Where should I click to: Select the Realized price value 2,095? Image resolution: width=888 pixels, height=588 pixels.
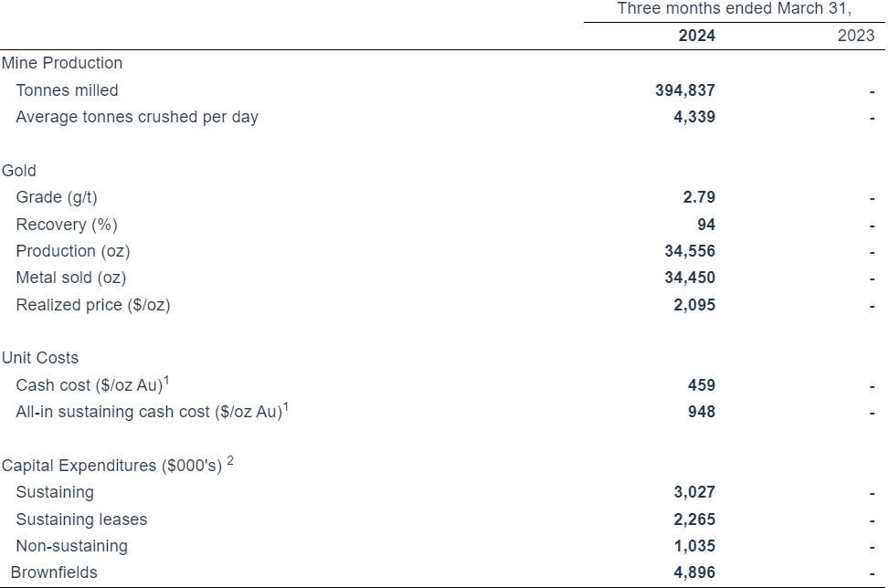tap(694, 305)
